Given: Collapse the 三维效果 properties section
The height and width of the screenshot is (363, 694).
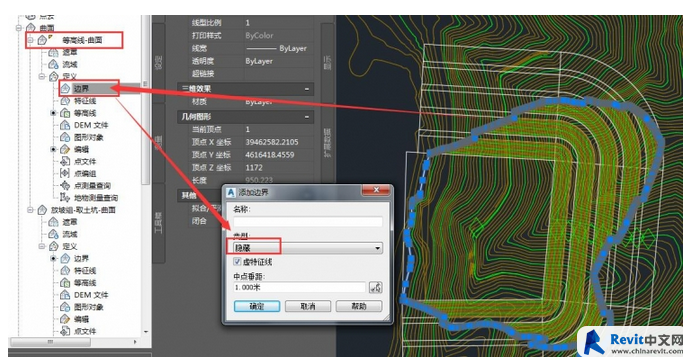Looking at the screenshot, I should coord(307,89).
